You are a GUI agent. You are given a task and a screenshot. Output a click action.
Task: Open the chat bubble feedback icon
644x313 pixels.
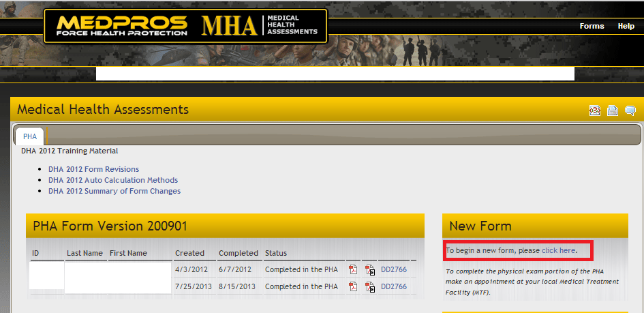point(630,110)
